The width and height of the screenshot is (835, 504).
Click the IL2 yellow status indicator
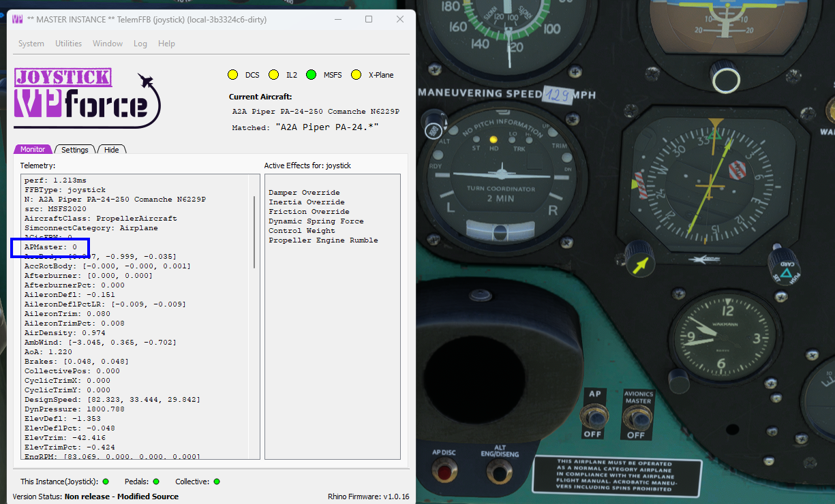click(x=273, y=75)
